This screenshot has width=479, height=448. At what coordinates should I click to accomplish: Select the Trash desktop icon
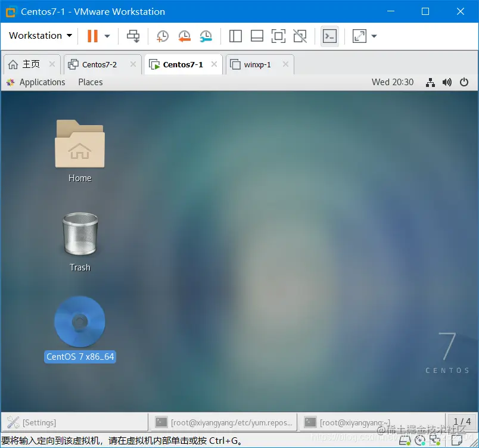coord(80,234)
